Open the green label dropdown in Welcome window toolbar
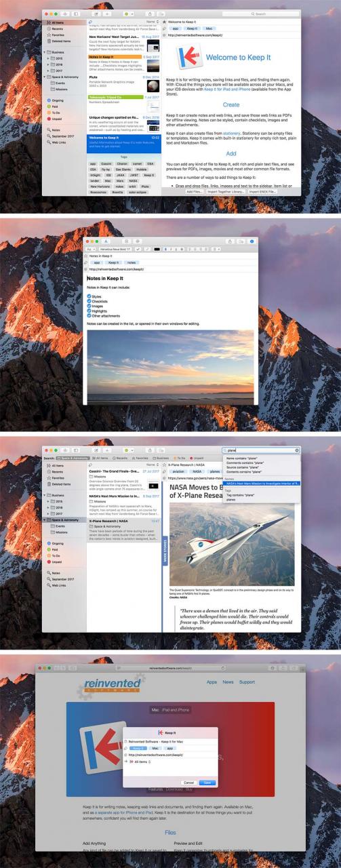Image resolution: width=341 pixels, height=868 pixels. pyautogui.click(x=129, y=14)
